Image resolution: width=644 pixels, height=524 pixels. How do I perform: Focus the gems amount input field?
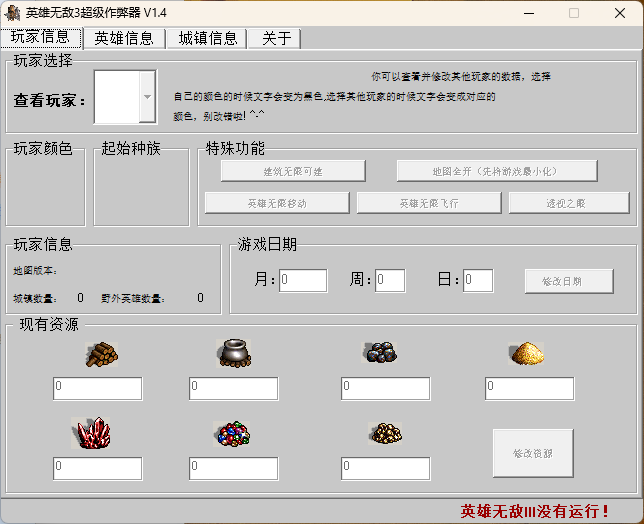234,469
